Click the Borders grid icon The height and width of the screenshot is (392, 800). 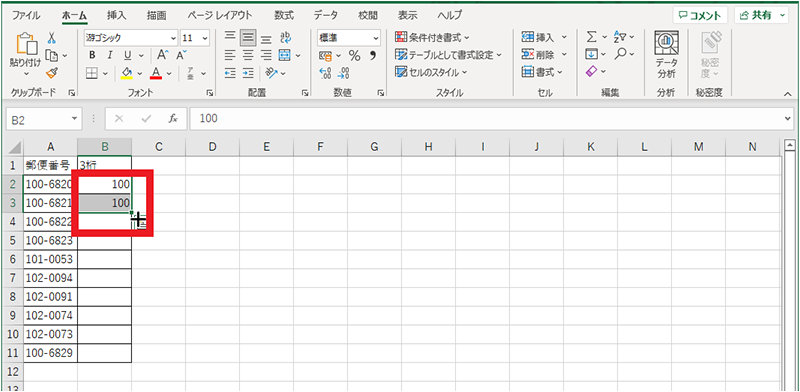pyautogui.click(x=92, y=74)
